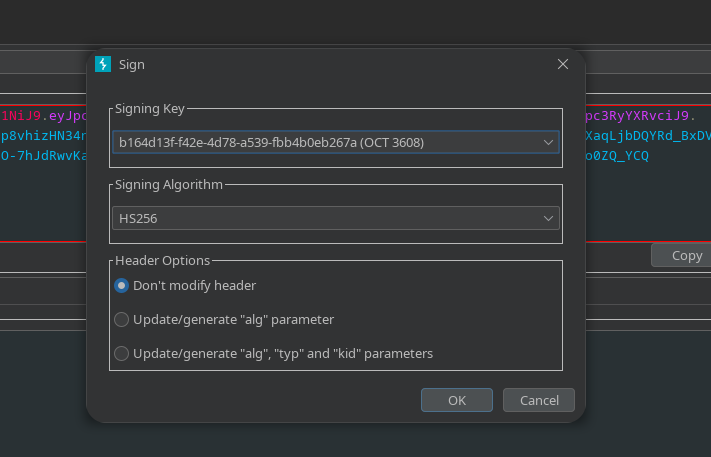Click the Signing Key group label

pos(150,108)
